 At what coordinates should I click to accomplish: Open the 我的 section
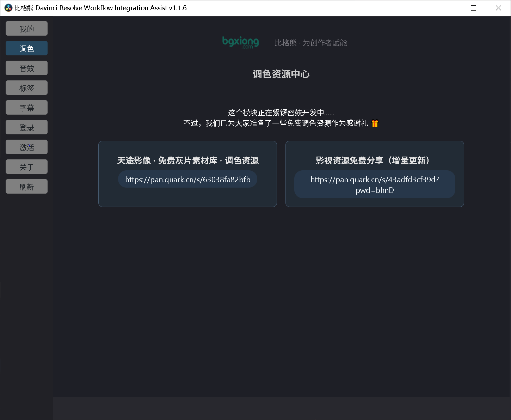click(x=26, y=29)
